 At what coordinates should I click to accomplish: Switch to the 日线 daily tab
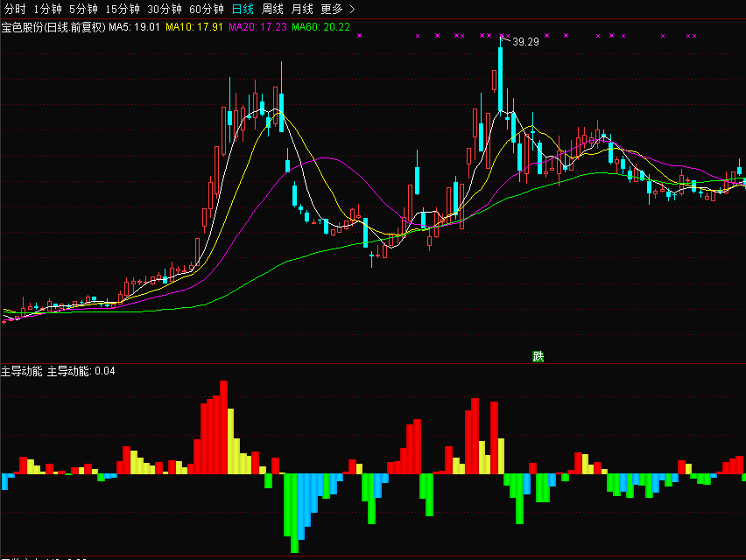(243, 9)
